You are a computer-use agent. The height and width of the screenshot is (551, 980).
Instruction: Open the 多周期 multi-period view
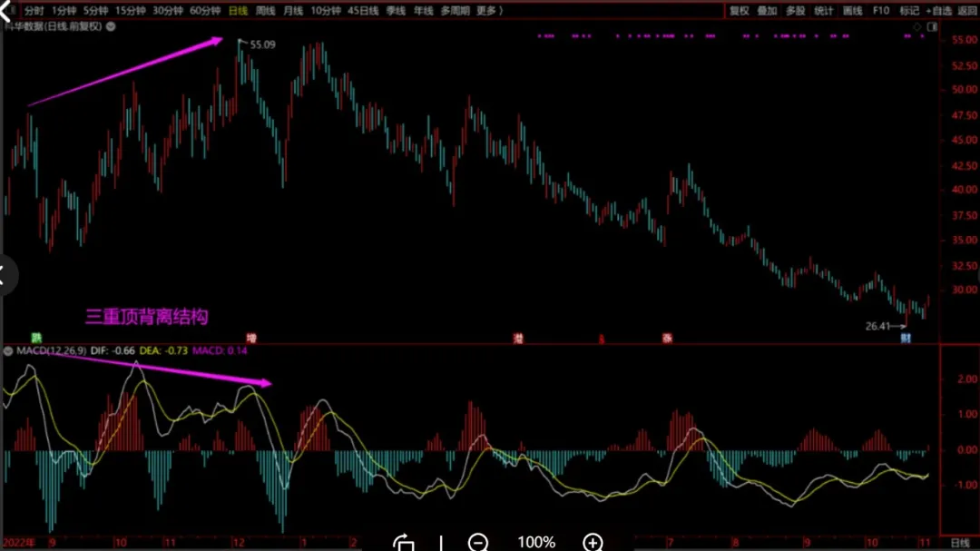455,11
